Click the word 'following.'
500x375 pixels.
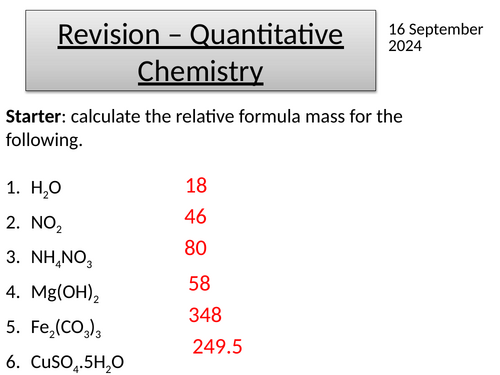click(x=44, y=140)
